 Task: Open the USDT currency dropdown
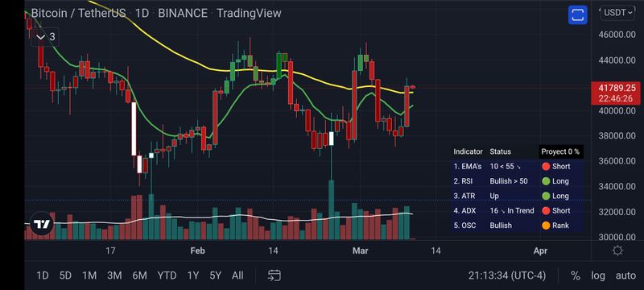617,13
